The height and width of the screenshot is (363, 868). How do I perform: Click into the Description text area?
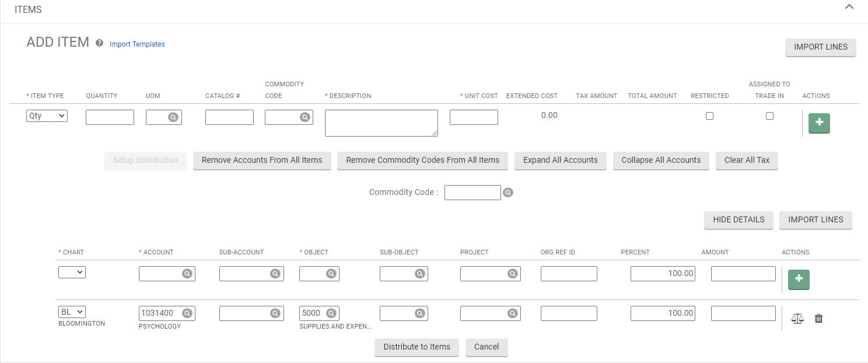[x=381, y=123]
